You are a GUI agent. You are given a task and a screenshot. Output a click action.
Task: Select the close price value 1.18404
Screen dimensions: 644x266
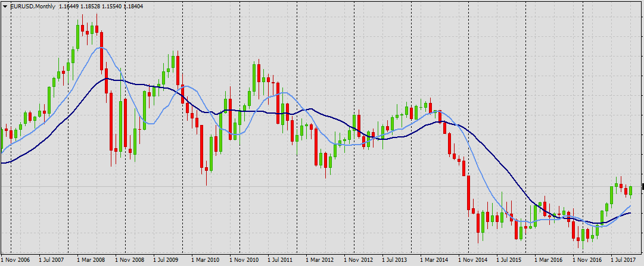coord(133,7)
